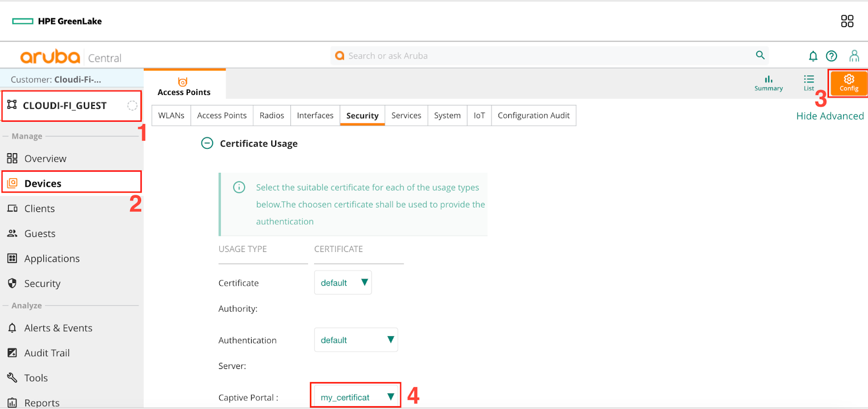Switch to the IoT tab

[x=480, y=116]
